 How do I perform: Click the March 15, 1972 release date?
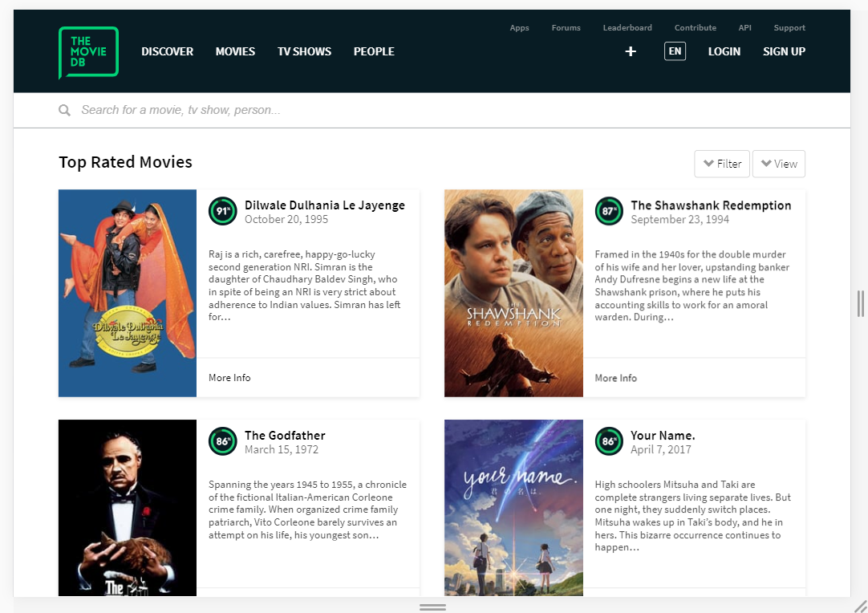[282, 449]
